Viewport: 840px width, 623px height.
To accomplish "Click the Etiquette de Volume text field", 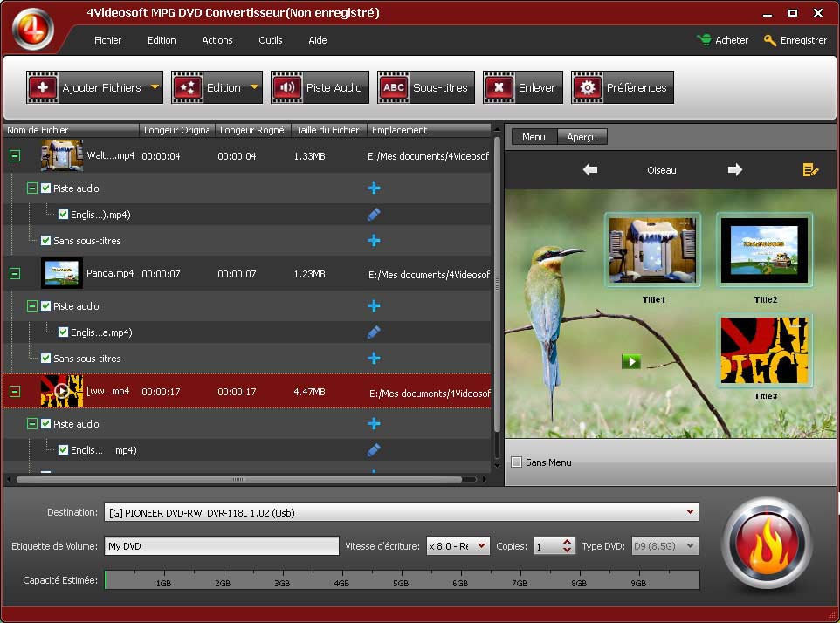I will tap(221, 546).
